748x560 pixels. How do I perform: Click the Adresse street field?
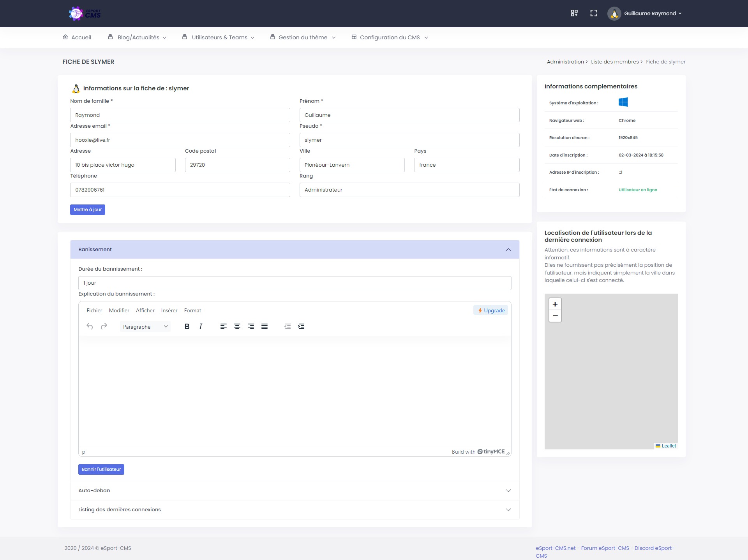pos(123,165)
